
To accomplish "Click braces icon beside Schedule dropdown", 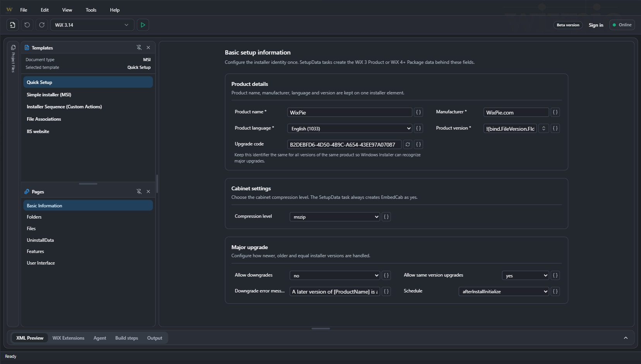I will pyautogui.click(x=555, y=291).
